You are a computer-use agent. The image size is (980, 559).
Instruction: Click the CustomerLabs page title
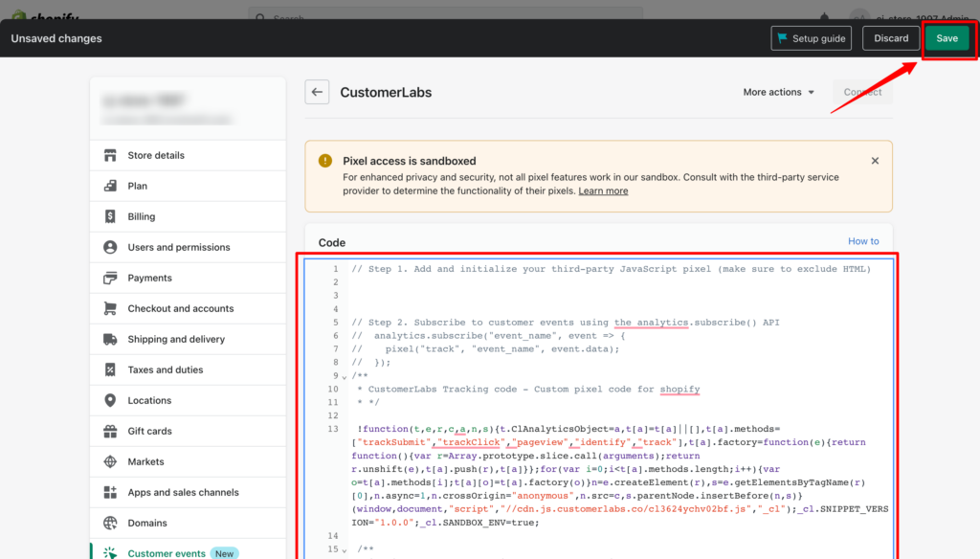coord(386,92)
